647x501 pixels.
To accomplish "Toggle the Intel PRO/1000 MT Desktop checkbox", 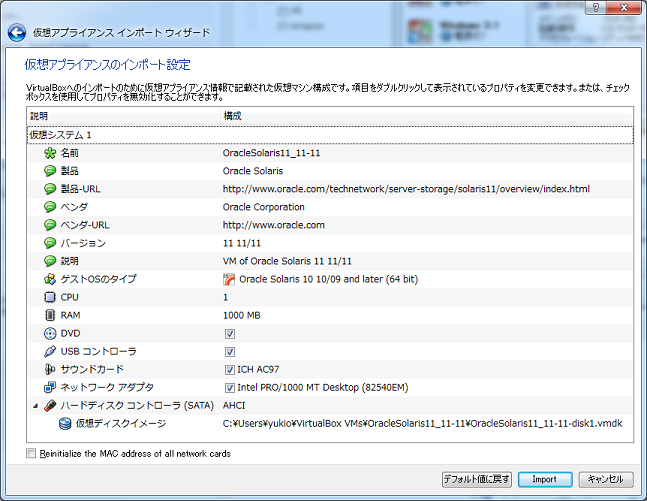I will tap(230, 387).
